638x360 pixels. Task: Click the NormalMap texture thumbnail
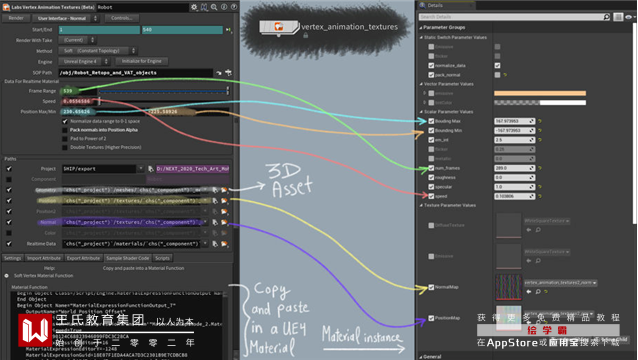pos(509,288)
